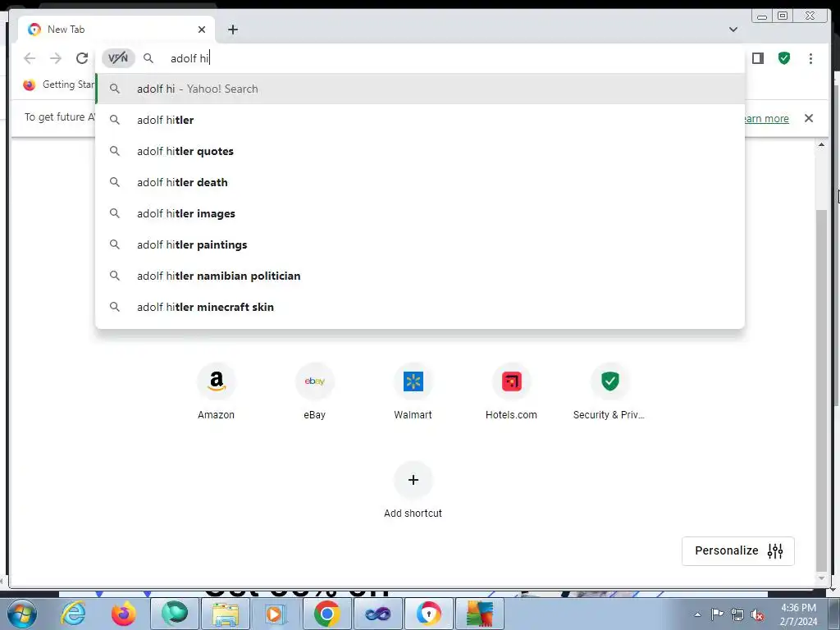Image resolution: width=840 pixels, height=630 pixels.
Task: Open a new tab with plus button
Action: (x=232, y=30)
